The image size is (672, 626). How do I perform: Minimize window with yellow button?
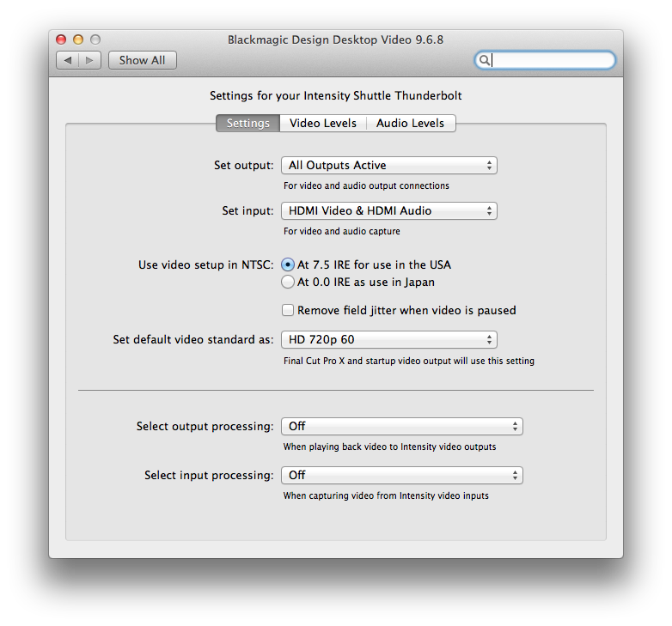78,40
